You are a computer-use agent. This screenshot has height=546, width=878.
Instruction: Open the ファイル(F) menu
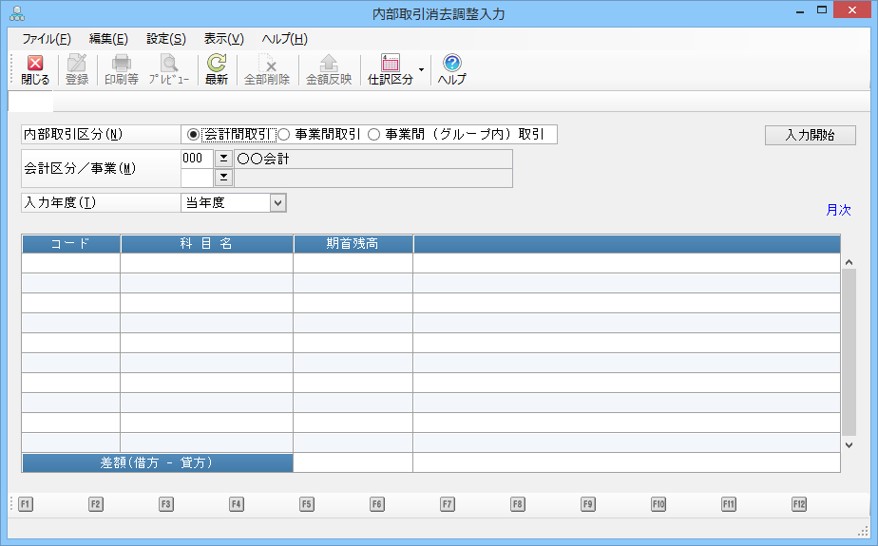(46, 39)
